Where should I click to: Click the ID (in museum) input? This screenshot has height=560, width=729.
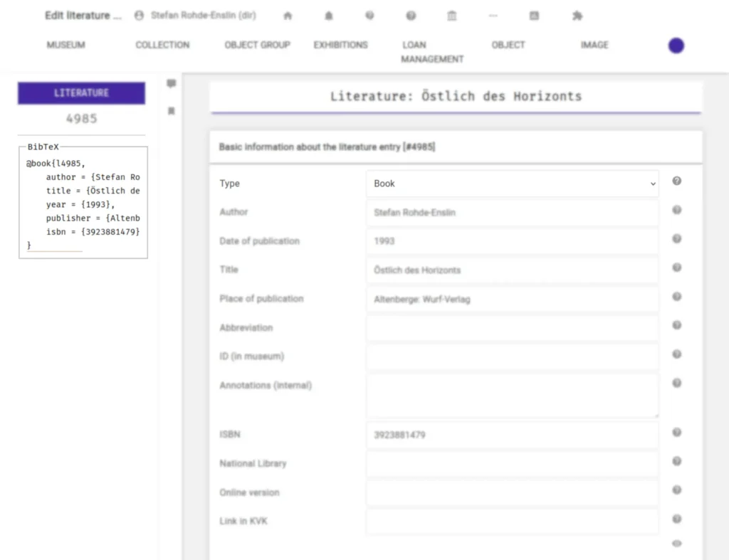click(513, 356)
